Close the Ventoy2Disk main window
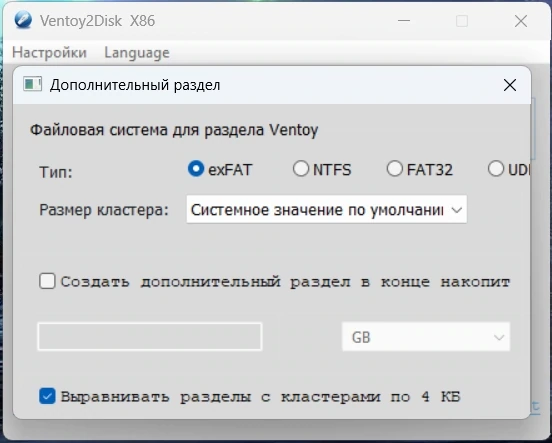This screenshot has height=443, width=552. (521, 21)
